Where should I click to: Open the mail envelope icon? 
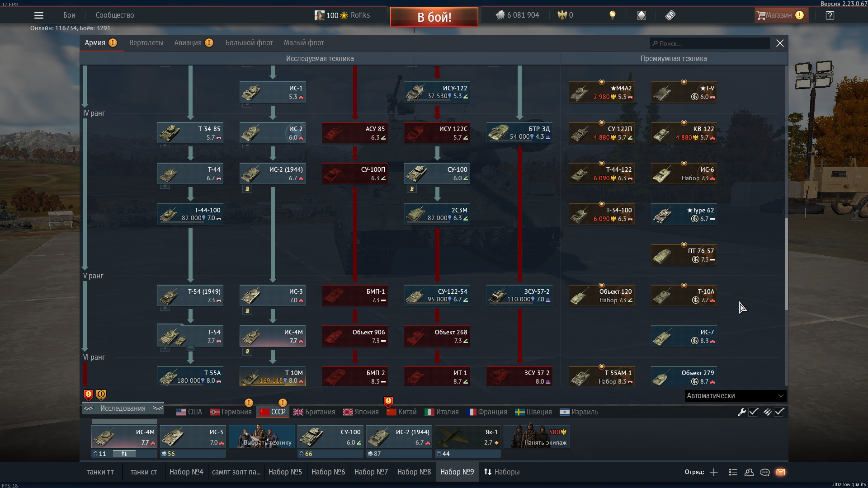(781, 472)
